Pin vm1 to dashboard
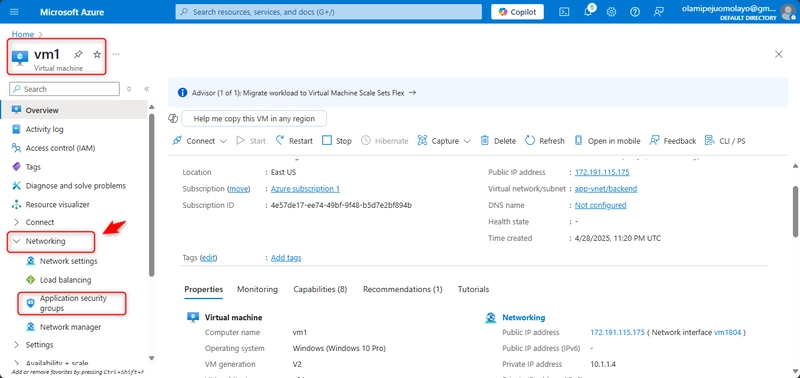 tap(78, 54)
